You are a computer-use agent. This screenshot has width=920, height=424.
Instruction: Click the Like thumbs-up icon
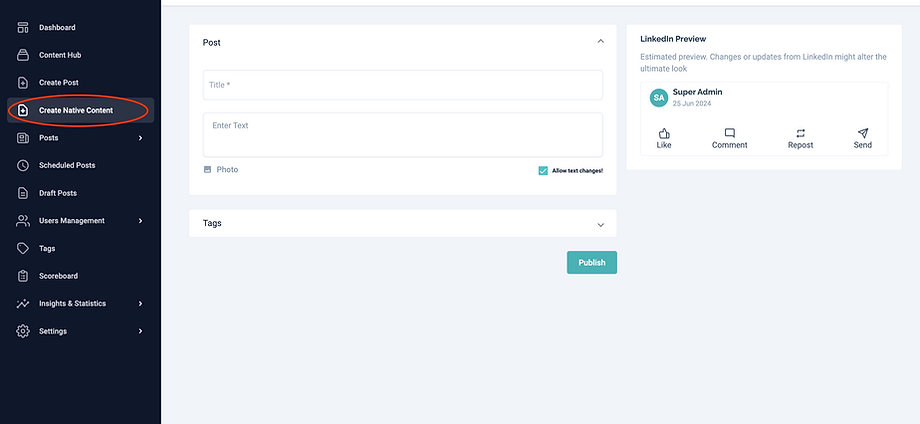(x=664, y=133)
